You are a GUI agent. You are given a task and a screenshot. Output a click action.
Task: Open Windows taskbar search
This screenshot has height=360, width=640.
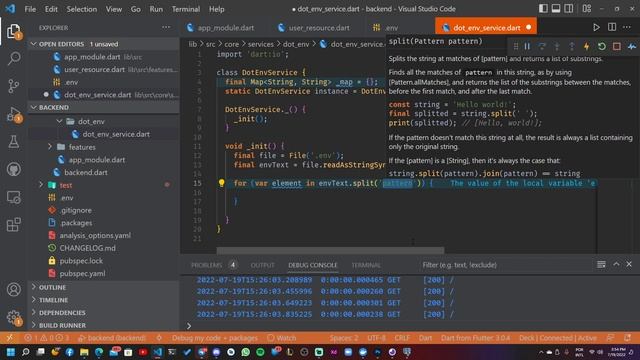(25, 352)
